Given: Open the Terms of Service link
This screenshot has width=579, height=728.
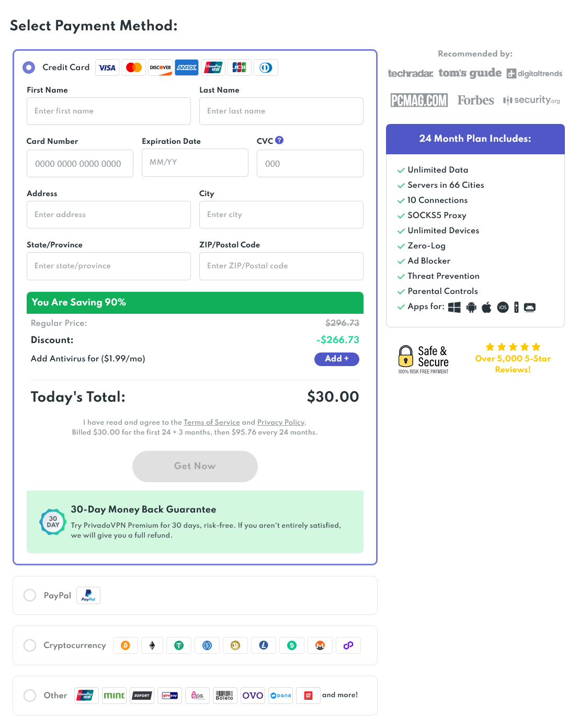Looking at the screenshot, I should (x=212, y=422).
